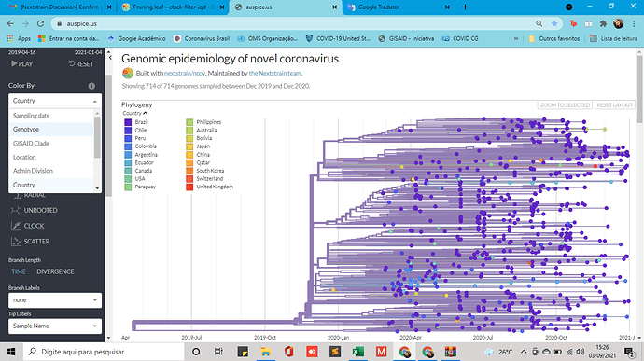Select Sampling date option
644x361 pixels.
(31, 116)
